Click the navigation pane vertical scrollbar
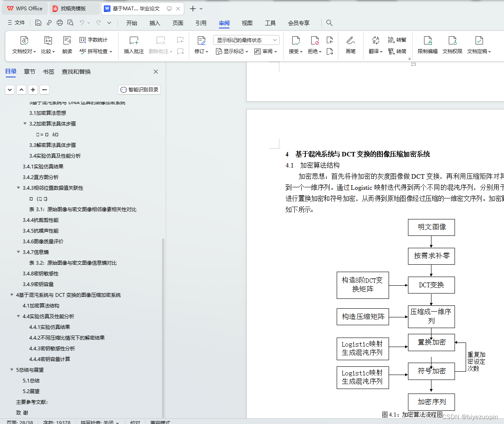The width and height of the screenshot is (504, 424). click(163, 327)
